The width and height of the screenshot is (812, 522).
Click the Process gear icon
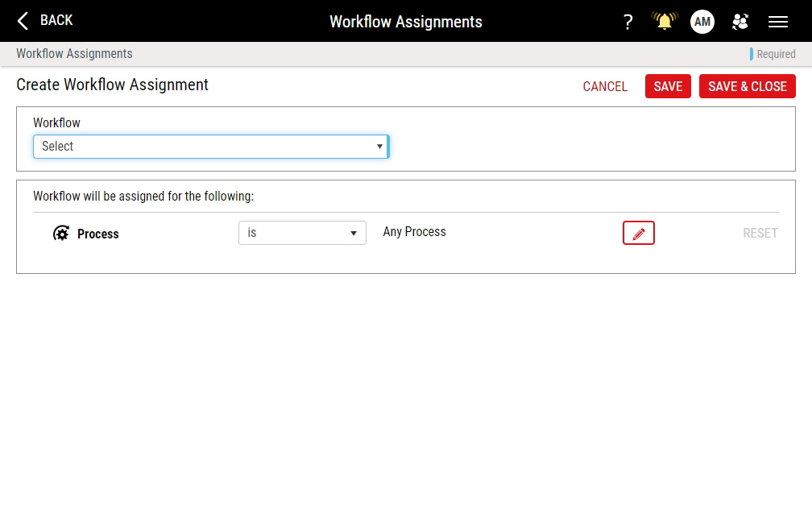(61, 234)
